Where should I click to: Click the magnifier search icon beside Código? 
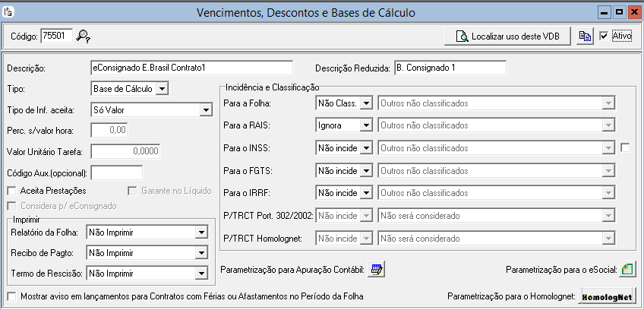[83, 36]
